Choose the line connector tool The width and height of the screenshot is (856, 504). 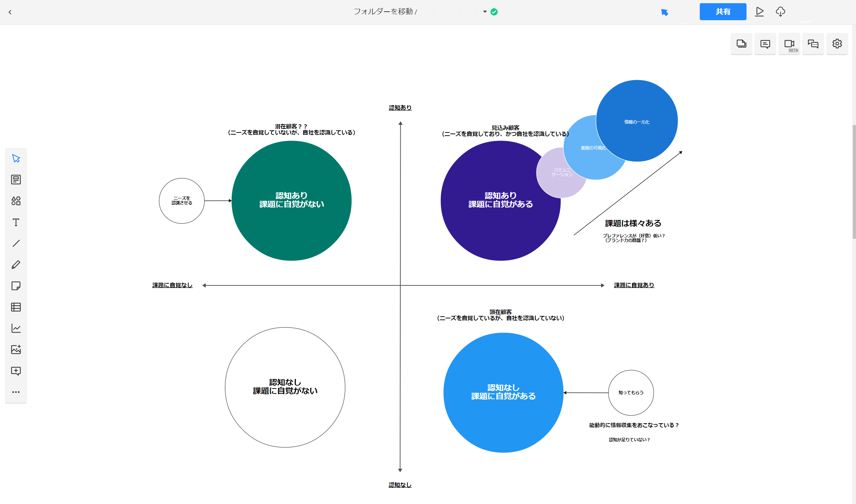[16, 243]
